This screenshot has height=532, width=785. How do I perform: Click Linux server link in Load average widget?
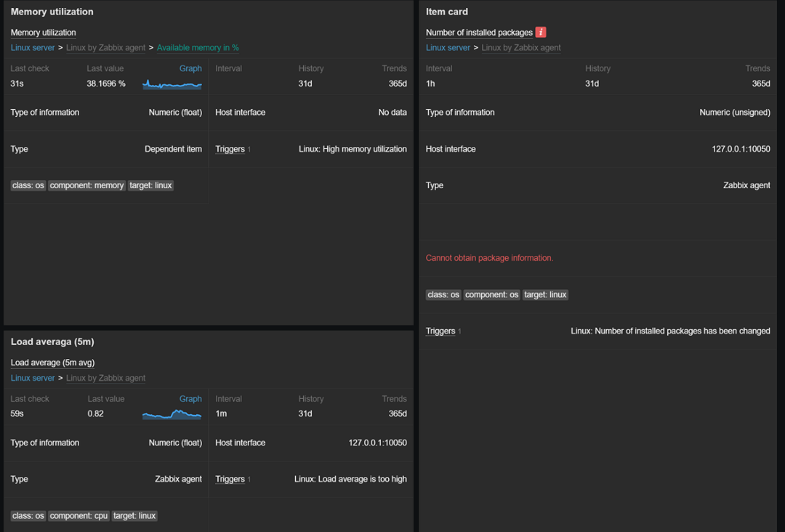[33, 378]
